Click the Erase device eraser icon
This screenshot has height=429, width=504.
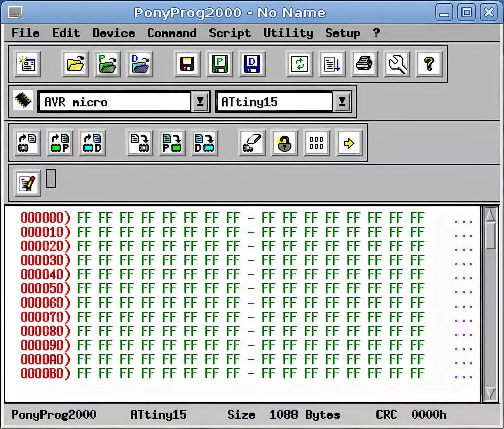coord(252,143)
